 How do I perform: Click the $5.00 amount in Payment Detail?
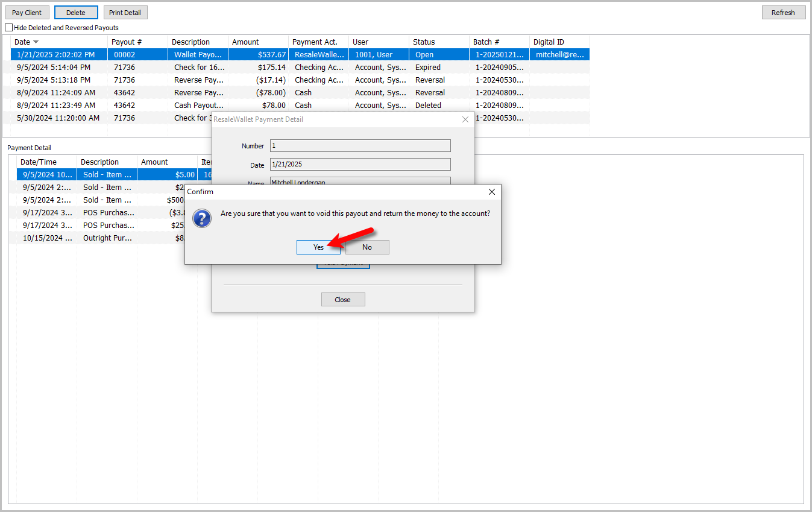(167, 175)
